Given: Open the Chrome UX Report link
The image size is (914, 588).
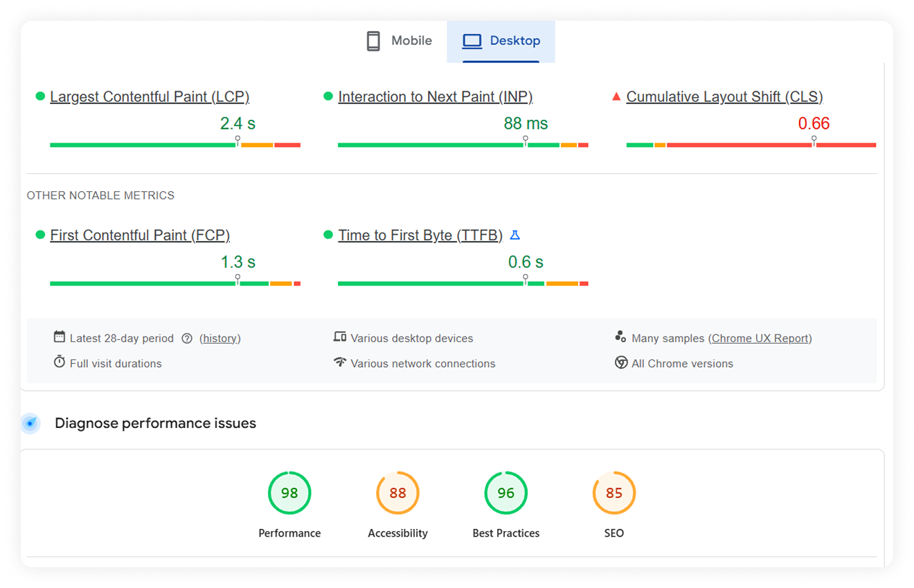Looking at the screenshot, I should pos(760,339).
